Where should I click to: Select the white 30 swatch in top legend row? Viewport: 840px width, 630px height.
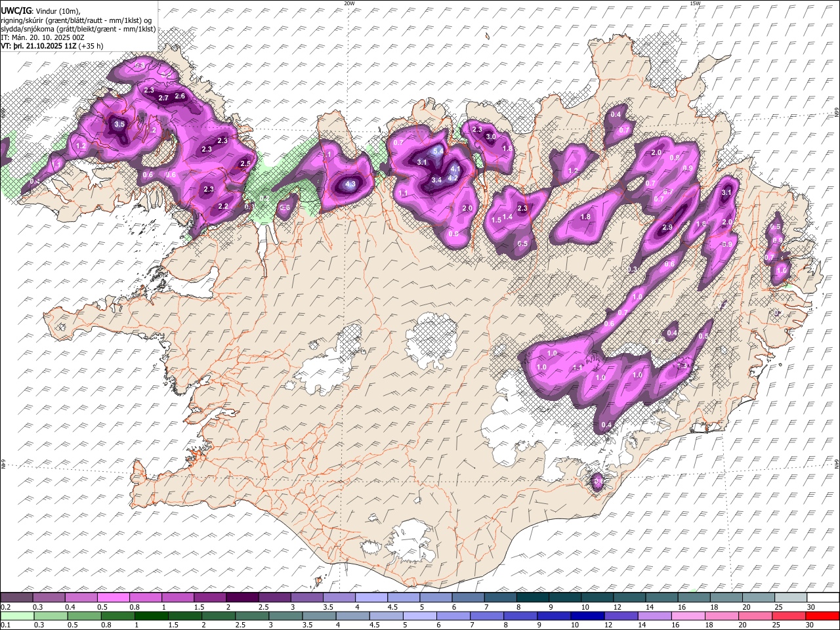coord(824,598)
